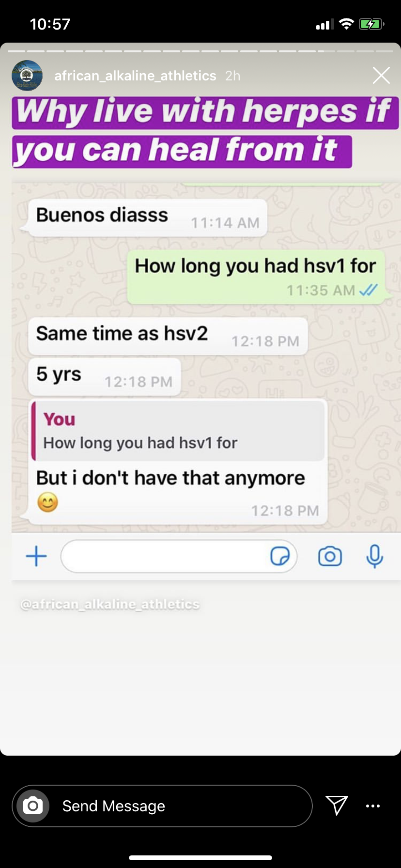The height and width of the screenshot is (868, 401).
Task: Tap the quoted 'You' reply preview
Action: [178, 431]
